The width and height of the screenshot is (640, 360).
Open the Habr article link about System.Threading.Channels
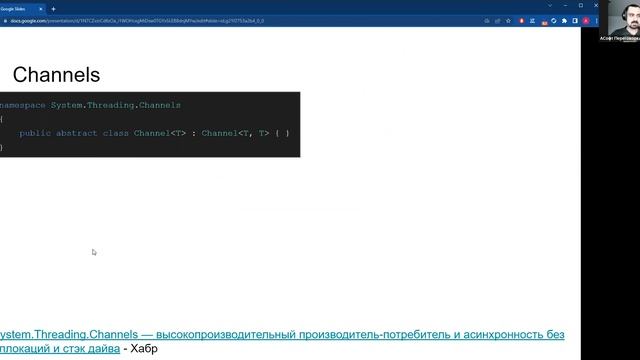[x=282, y=341]
